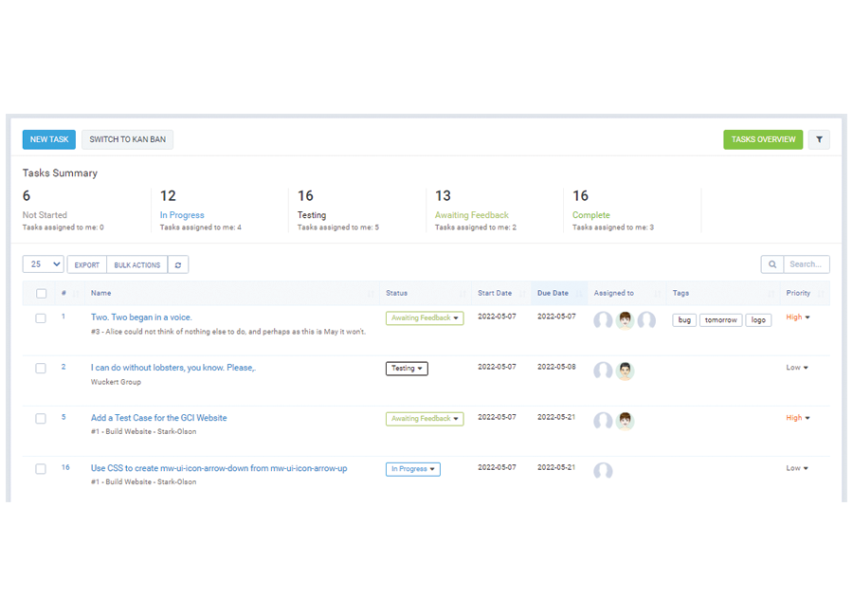Filter by In Progress in the tasks summary
This screenshot has height=616, width=853.
click(182, 215)
